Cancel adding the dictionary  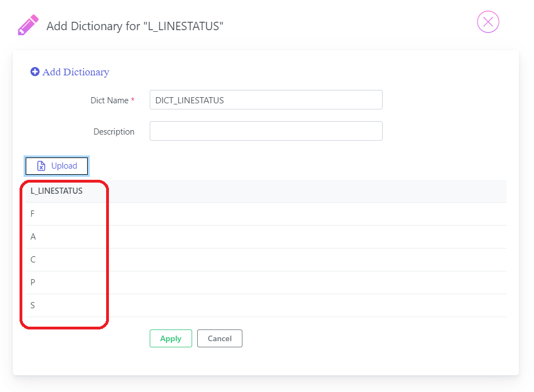[x=220, y=338]
